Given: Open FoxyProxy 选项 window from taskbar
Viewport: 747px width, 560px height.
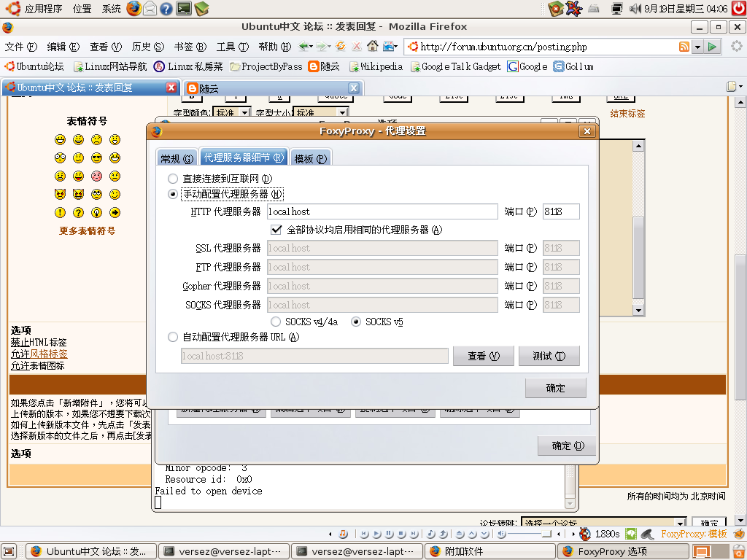Looking at the screenshot, I should click(622, 551).
